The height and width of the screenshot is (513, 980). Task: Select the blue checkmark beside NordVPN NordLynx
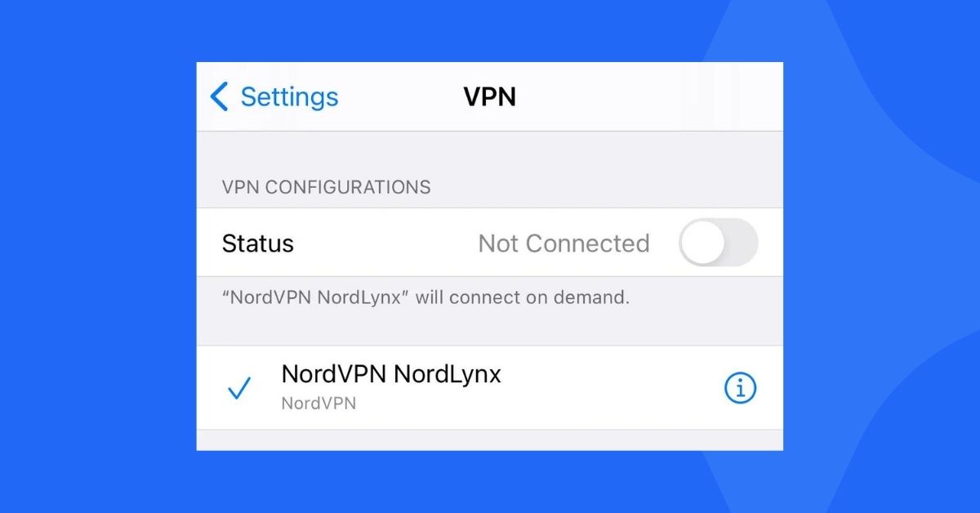(239, 390)
